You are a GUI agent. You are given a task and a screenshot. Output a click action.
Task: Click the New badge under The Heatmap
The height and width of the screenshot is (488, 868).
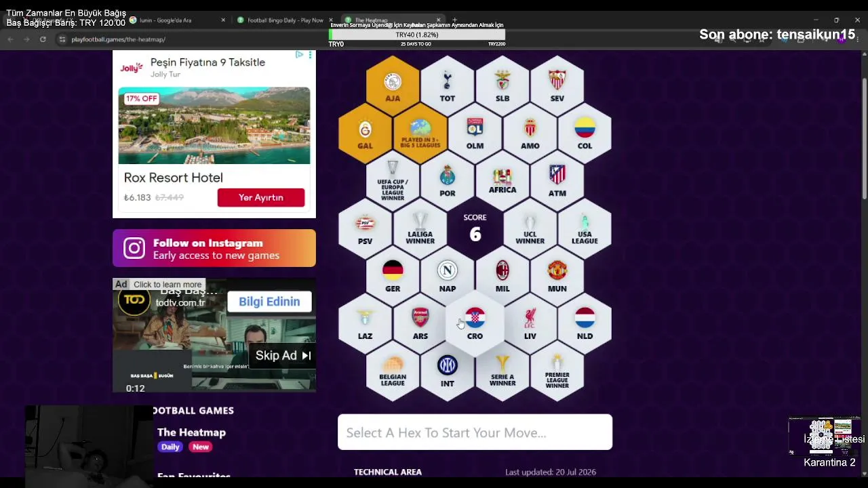pyautogui.click(x=201, y=447)
